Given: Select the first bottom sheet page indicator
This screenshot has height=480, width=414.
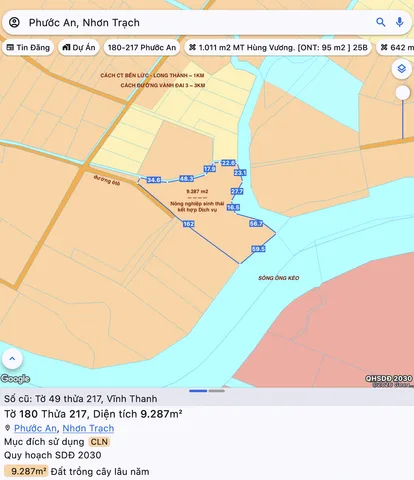Looking at the screenshot, I should pos(198,391).
